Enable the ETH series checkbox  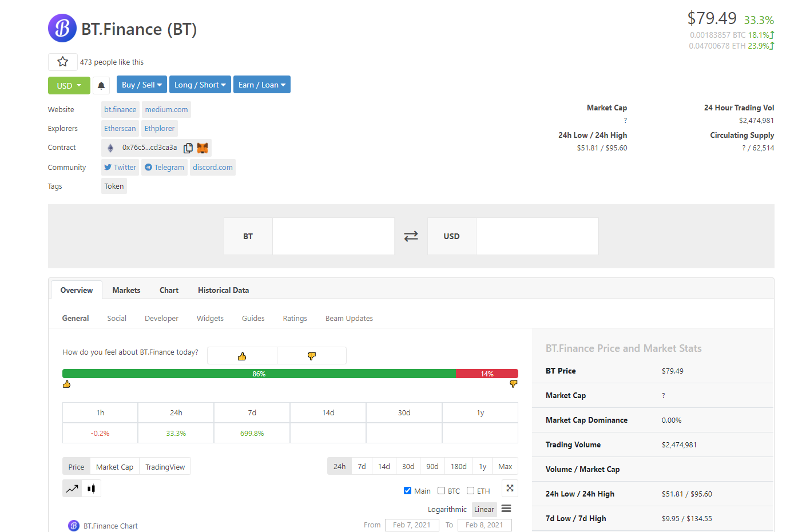(471, 491)
